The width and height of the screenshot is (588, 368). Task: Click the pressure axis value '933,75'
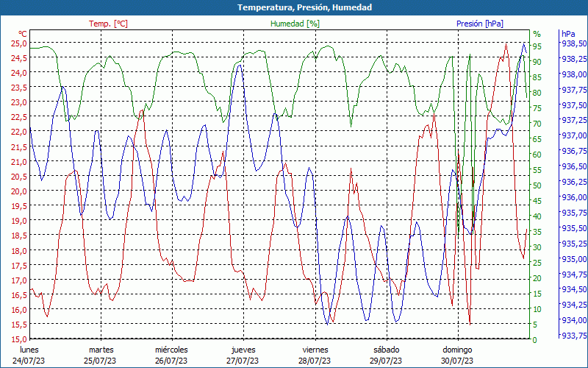(574, 336)
